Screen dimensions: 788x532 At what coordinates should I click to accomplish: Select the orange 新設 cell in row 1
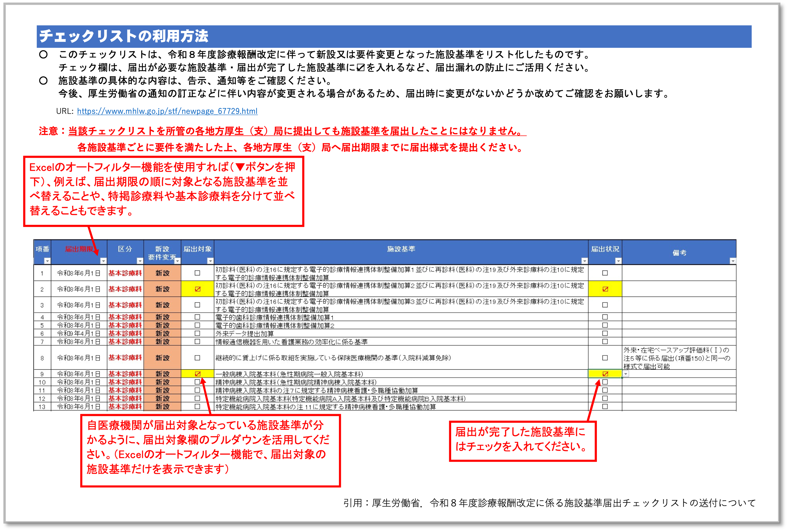tap(162, 273)
